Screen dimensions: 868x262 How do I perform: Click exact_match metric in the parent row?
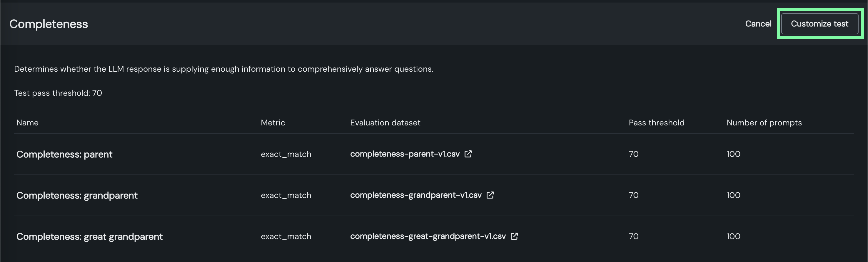(x=286, y=154)
